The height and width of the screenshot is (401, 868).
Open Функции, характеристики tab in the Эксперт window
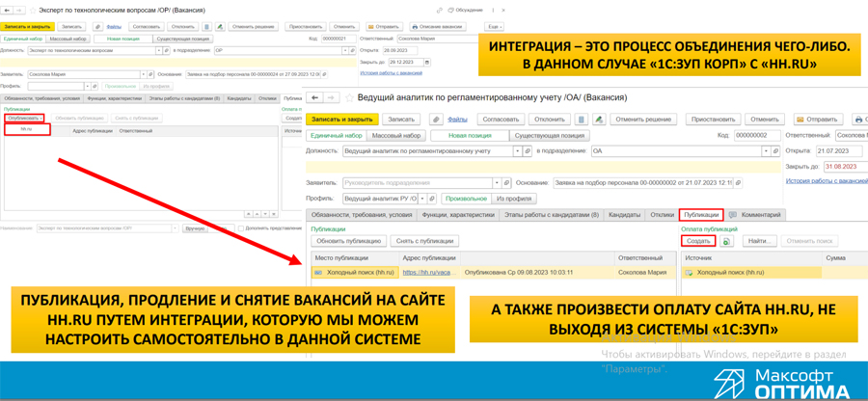tap(114, 98)
